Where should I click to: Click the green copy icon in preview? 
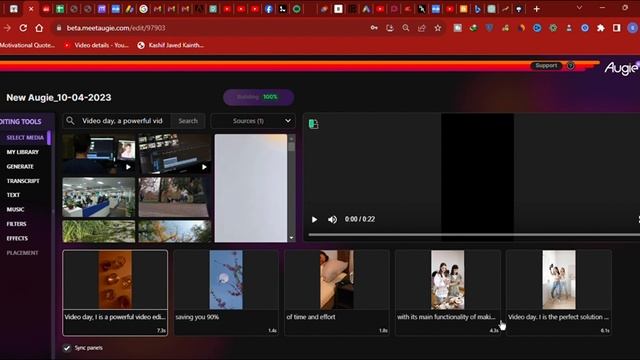(313, 124)
